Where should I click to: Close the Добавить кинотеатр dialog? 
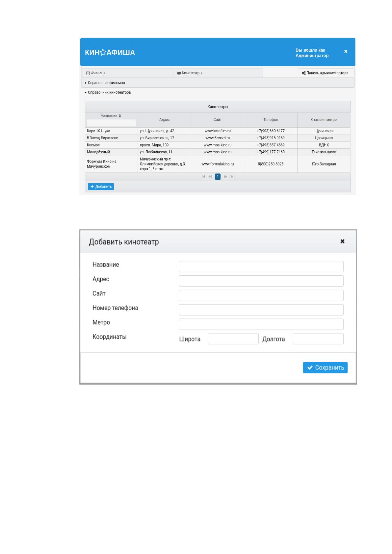click(x=342, y=241)
